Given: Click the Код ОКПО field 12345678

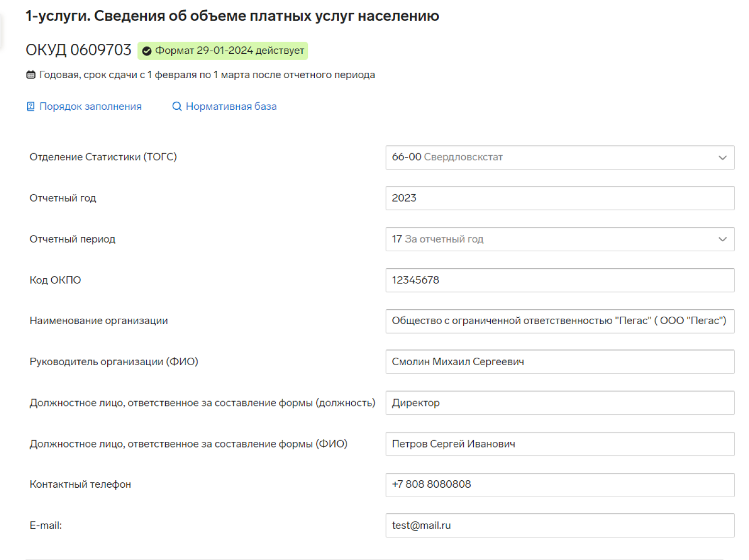Looking at the screenshot, I should coord(560,280).
